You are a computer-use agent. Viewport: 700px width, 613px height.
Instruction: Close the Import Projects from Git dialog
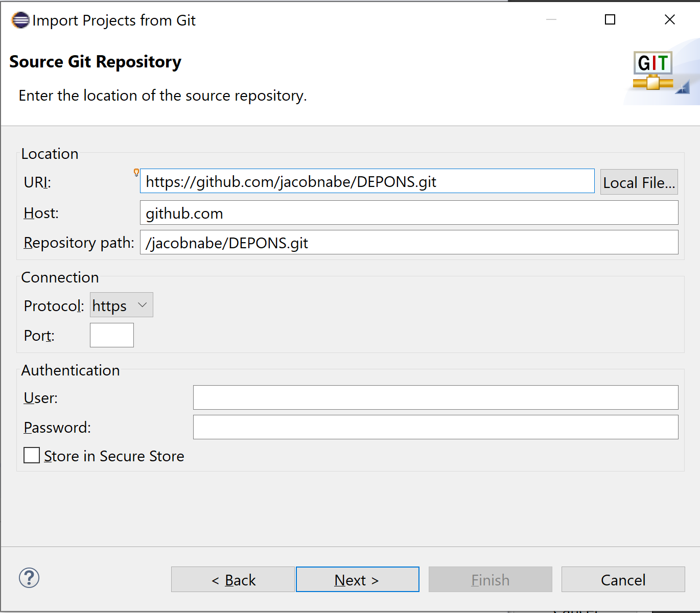click(x=670, y=19)
